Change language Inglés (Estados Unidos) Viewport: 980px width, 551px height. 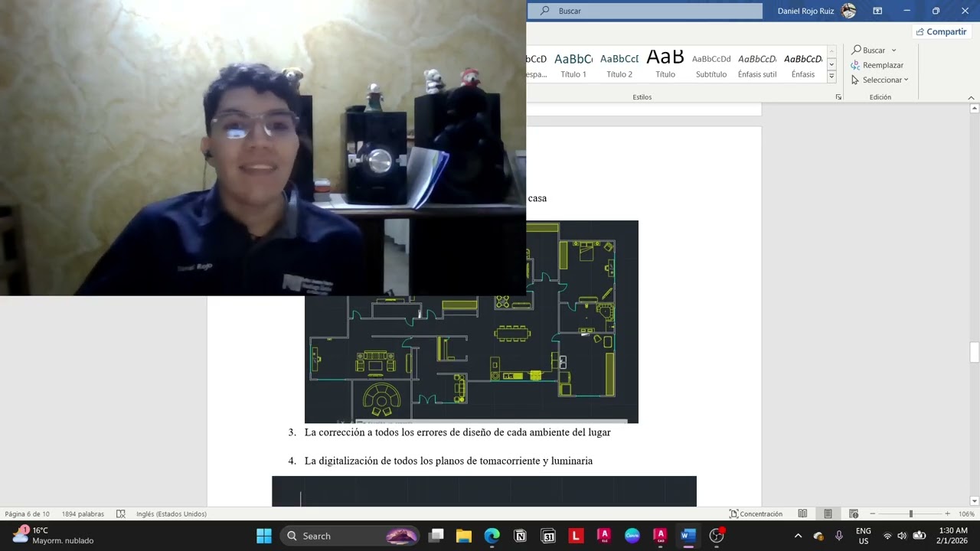pos(171,514)
